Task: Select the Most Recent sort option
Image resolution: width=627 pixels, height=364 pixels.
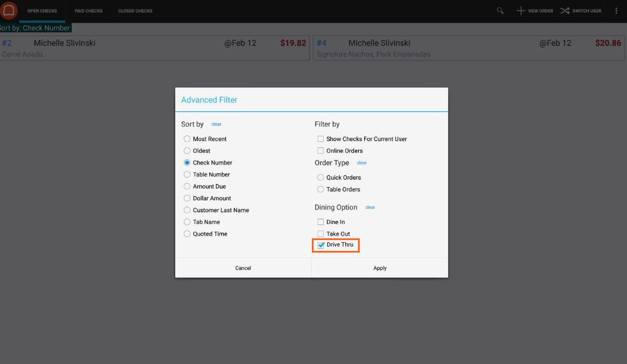Action: click(x=187, y=139)
